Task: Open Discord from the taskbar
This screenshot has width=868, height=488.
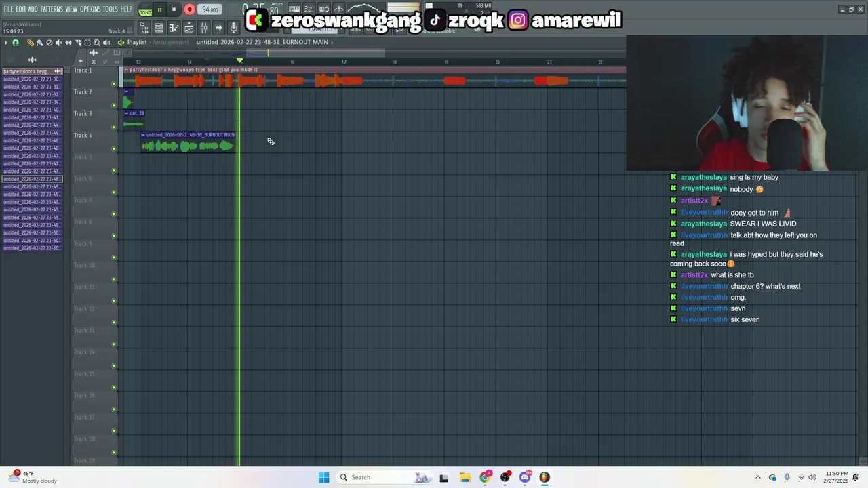Action: click(525, 477)
